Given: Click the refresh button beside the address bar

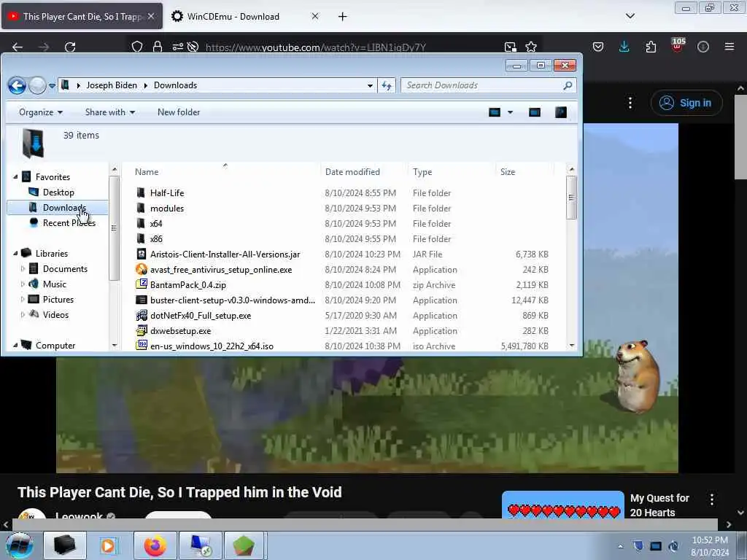Looking at the screenshot, I should pos(387,86).
